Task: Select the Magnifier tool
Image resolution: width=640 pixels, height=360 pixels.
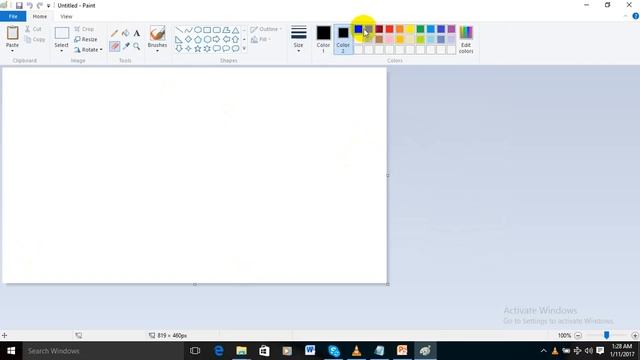Action: 137,46
